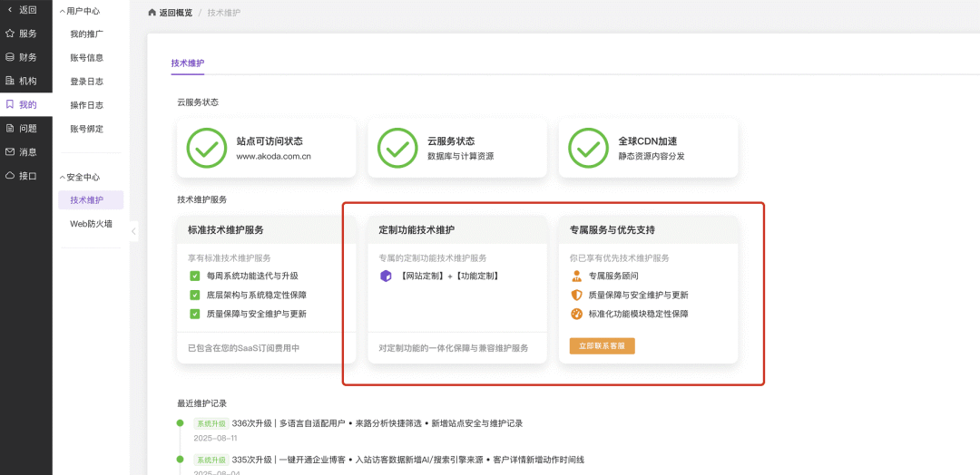The image size is (980, 475).
Task: Toggle the 底层架构与系统稳定性保障 checkbox
Action: click(x=194, y=295)
